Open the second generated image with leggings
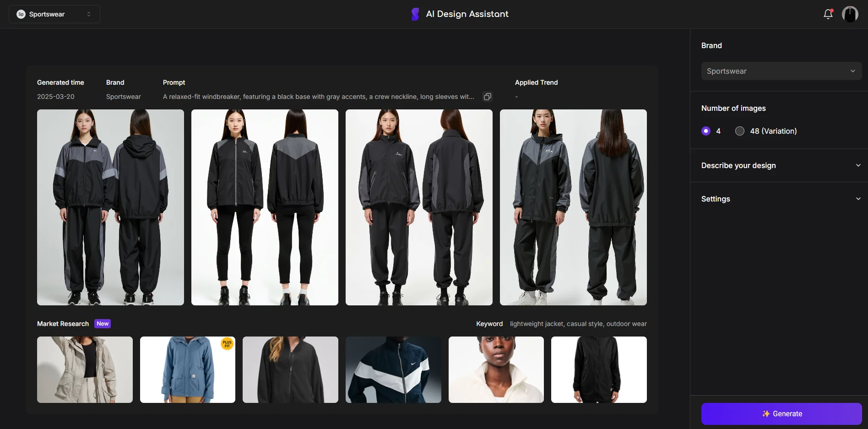 pos(265,207)
